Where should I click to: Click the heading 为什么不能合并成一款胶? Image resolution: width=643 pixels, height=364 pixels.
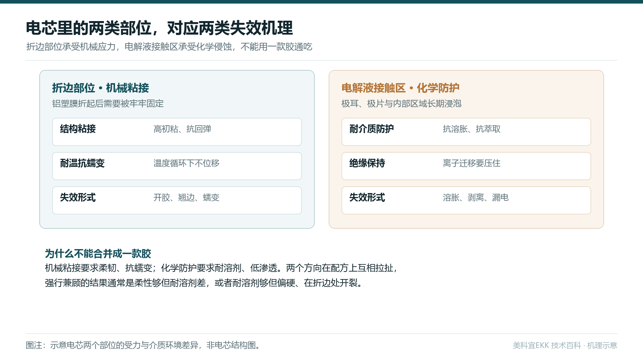coord(98,254)
